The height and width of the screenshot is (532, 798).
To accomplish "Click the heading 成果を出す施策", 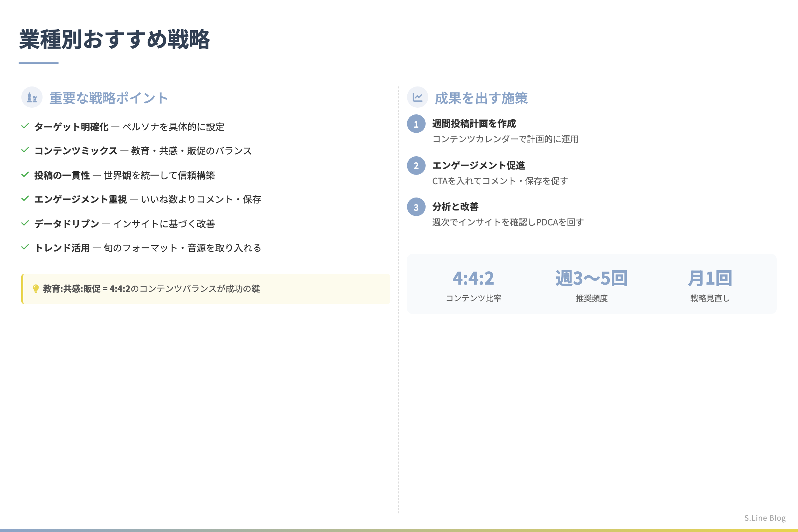I will [481, 98].
